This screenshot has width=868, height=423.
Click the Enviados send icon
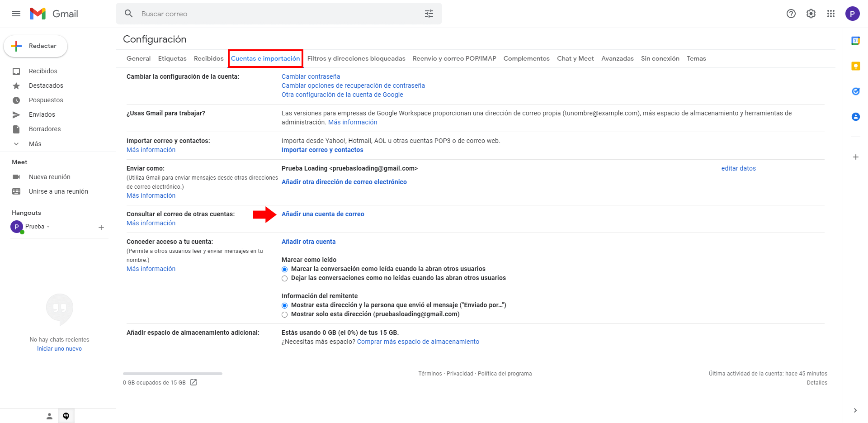click(x=16, y=114)
